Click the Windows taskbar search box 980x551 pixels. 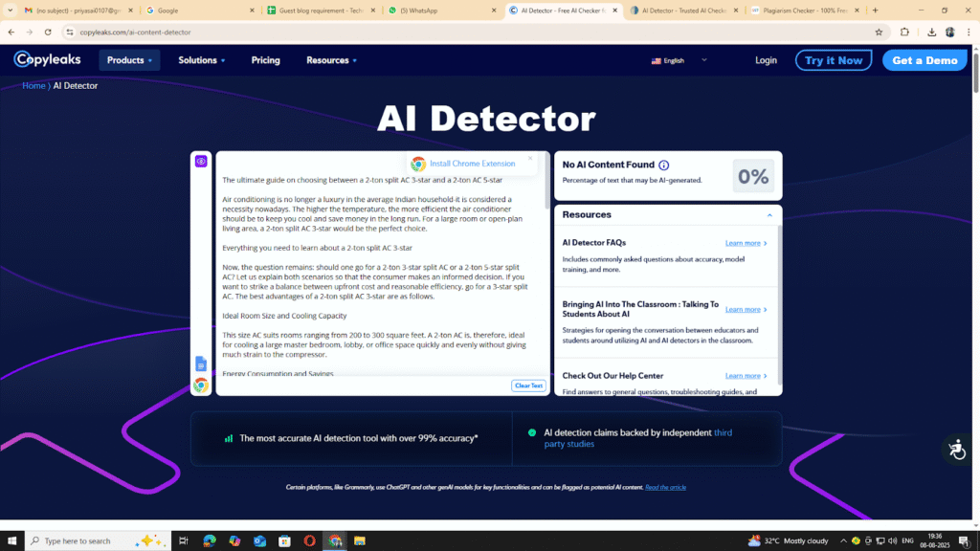pos(98,541)
